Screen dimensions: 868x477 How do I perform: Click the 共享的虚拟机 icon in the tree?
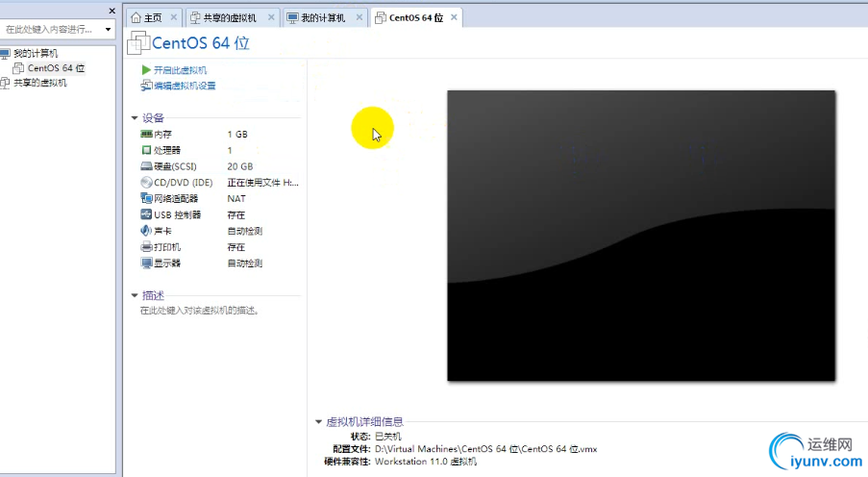(x=5, y=83)
